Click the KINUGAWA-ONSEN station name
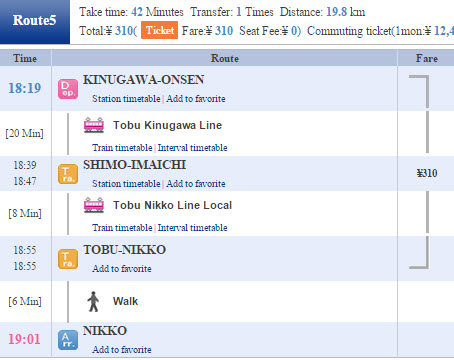The width and height of the screenshot is (454, 360). pyautogui.click(x=144, y=80)
